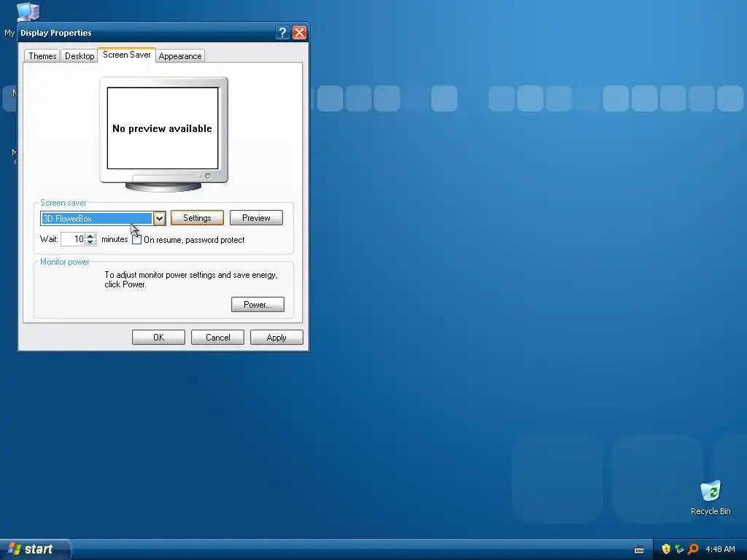Select the My Computer desktop icon
The width and height of the screenshot is (747, 560).
[x=27, y=12]
